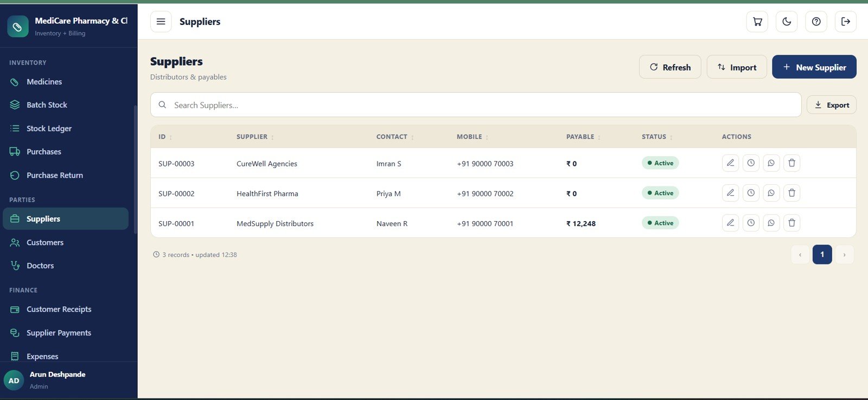This screenshot has width=868, height=400.
Task: Select page 1 in pagination
Action: [x=822, y=255]
